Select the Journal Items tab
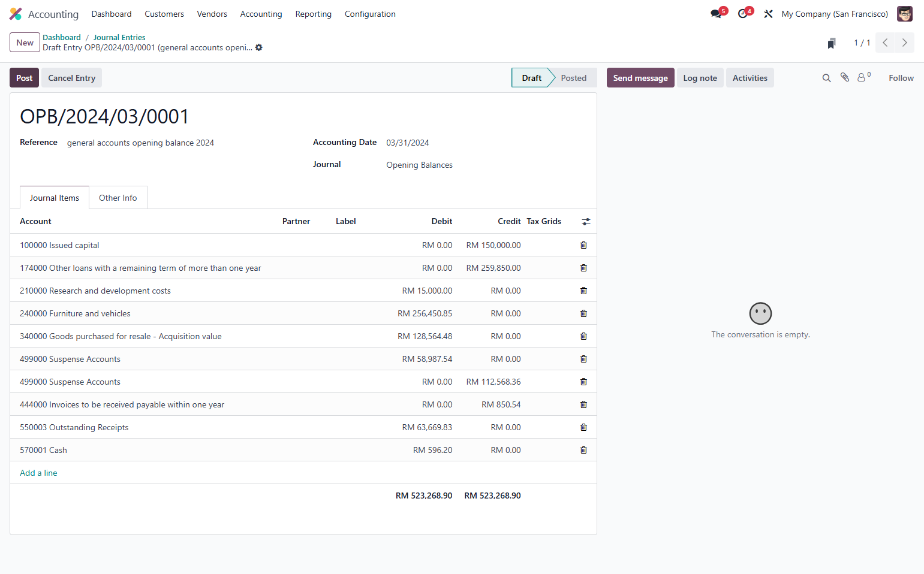Viewport: 924px width, 574px height. point(55,198)
